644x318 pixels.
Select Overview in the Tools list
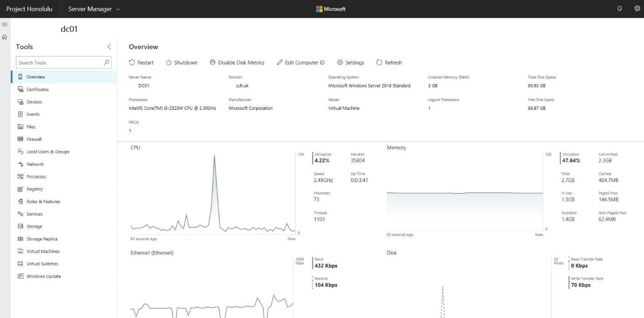pyautogui.click(x=64, y=77)
